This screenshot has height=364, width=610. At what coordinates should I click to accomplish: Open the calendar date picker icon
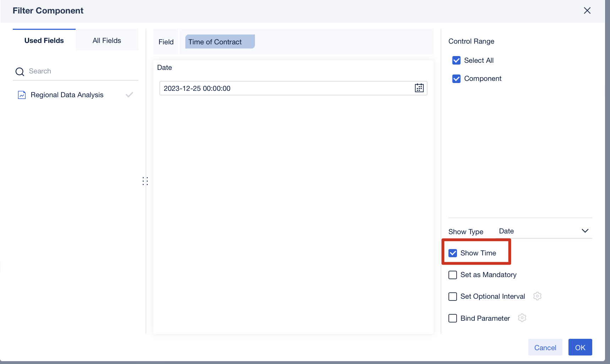[x=419, y=88]
